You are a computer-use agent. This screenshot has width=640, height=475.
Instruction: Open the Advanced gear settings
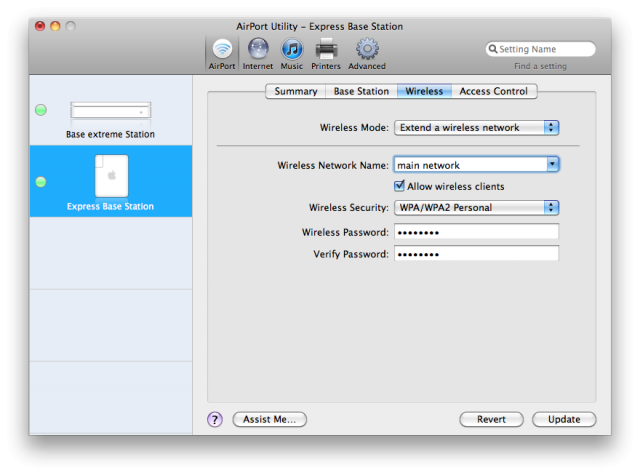coord(367,54)
